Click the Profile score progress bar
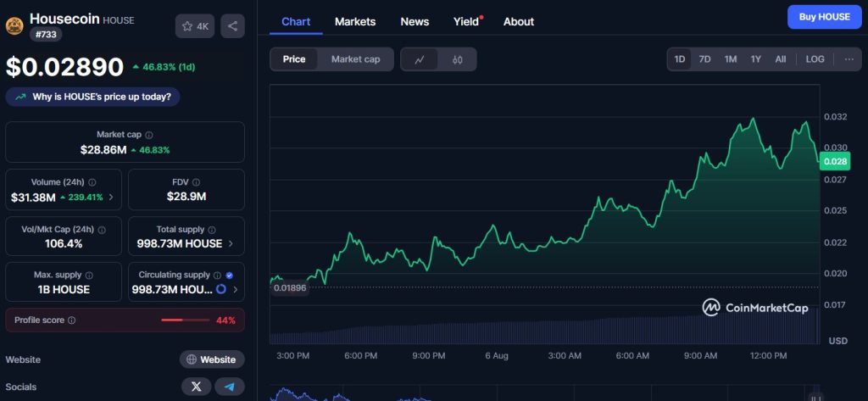The width and height of the screenshot is (868, 401). 186,320
